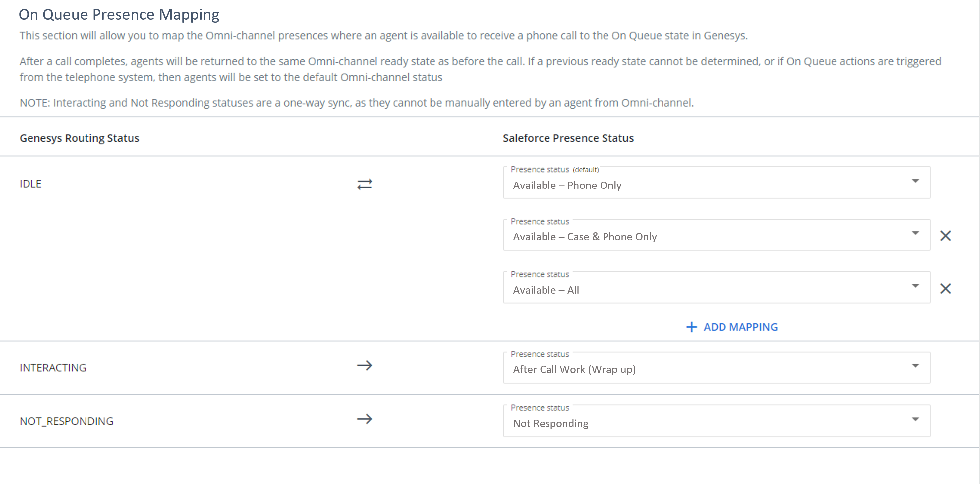This screenshot has width=980, height=484.
Task: Click the Available – Phone Only value text
Action: pos(567,185)
